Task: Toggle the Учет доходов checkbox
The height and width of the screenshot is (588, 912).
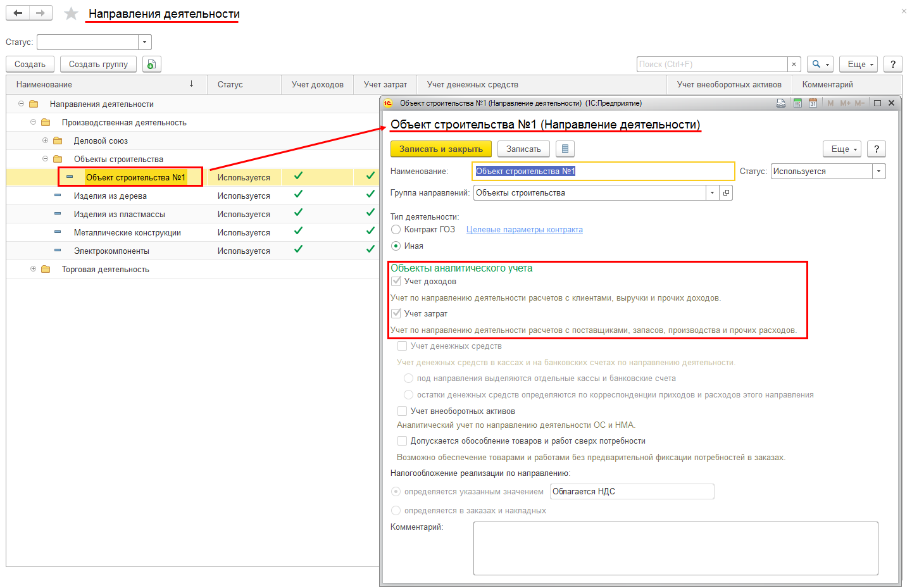Action: coord(396,281)
